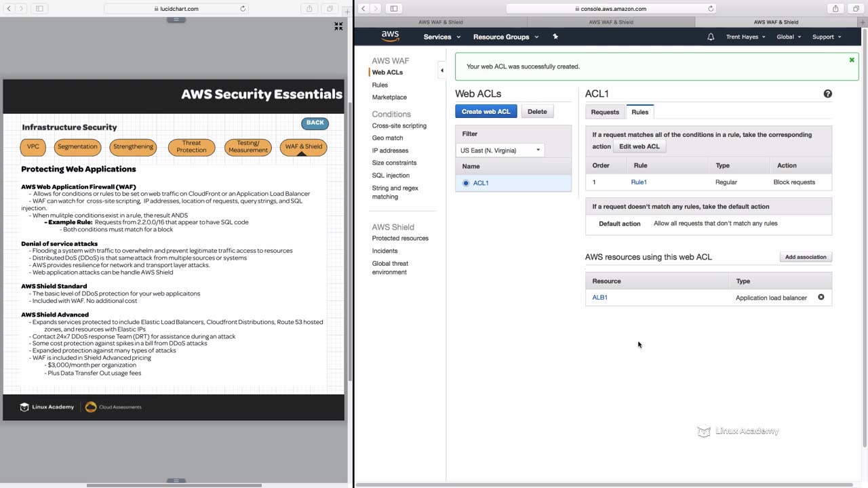Click the Delete button for web ACLs
This screenshot has height=488, width=868.
coord(537,112)
